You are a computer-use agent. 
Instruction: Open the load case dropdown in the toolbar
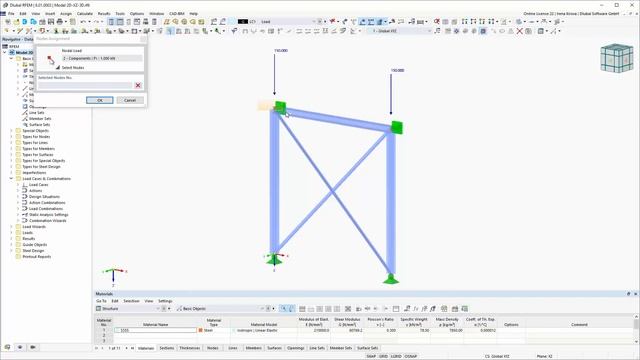pyautogui.click(x=313, y=22)
